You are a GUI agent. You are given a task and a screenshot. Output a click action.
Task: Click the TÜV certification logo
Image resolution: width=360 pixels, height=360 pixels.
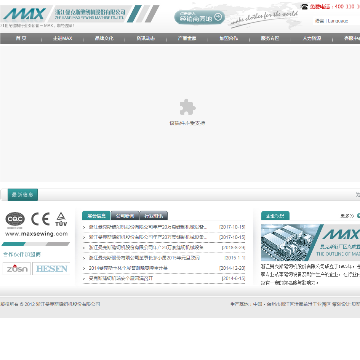61,219
